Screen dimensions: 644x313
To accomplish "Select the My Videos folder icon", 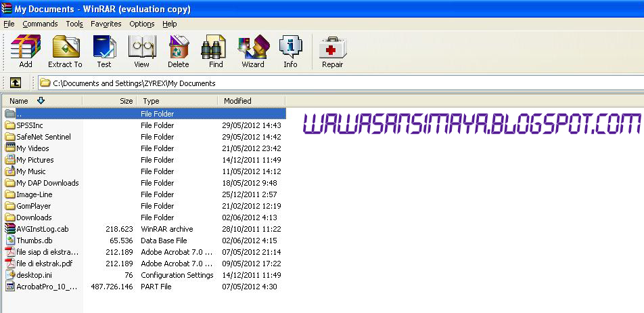I will click(x=10, y=148).
